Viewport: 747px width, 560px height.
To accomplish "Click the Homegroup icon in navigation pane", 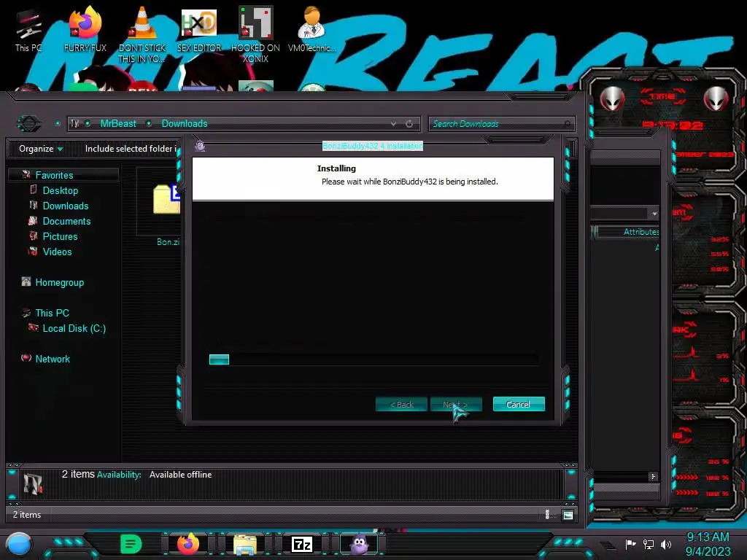I will click(x=26, y=281).
